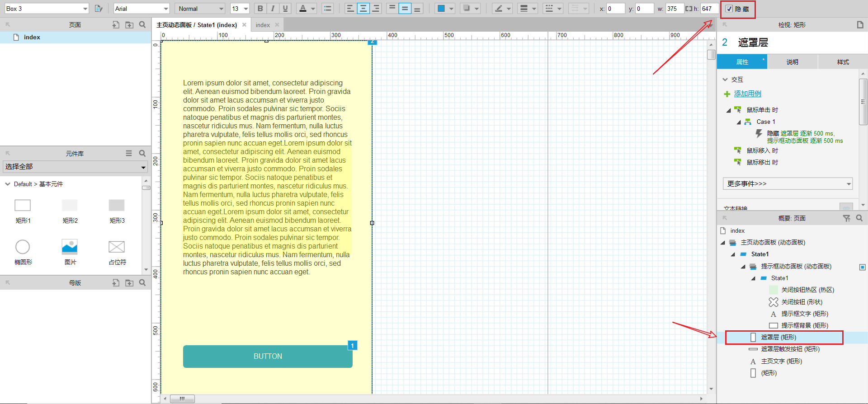
Task: Select the 矩形1 widget from library
Action: [23, 211]
